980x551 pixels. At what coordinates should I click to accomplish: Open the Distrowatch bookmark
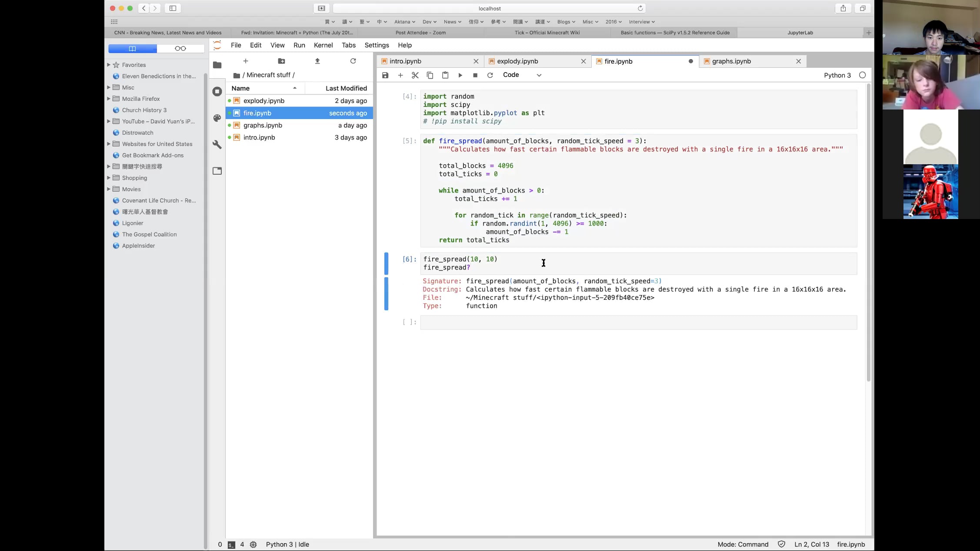[x=137, y=133]
